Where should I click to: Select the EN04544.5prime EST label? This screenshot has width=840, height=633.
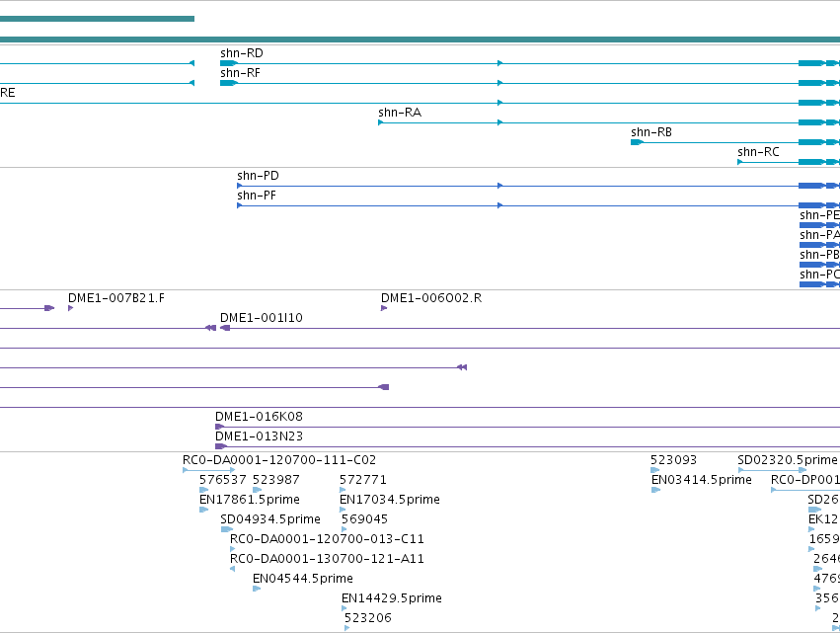click(x=303, y=579)
